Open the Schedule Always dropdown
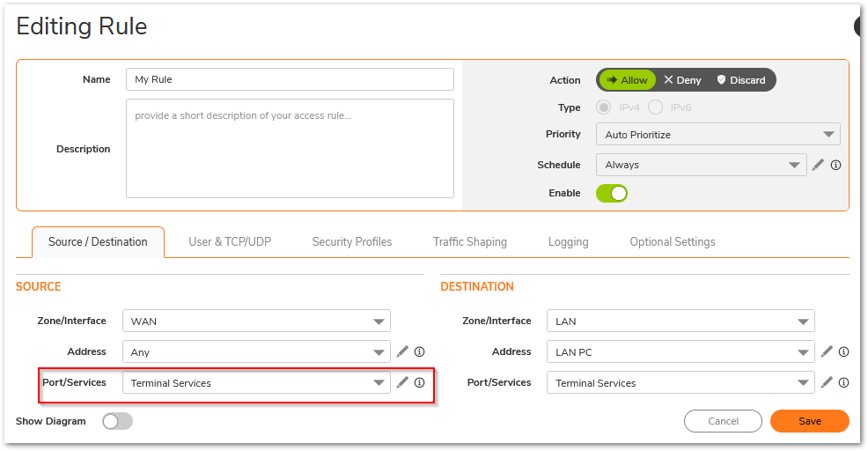Viewport: 868px width, 451px height. pos(702,165)
